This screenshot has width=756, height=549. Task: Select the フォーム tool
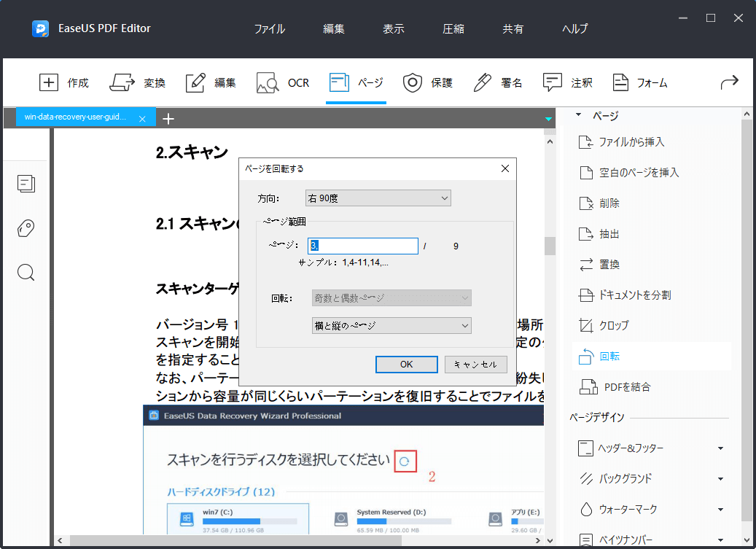639,82
